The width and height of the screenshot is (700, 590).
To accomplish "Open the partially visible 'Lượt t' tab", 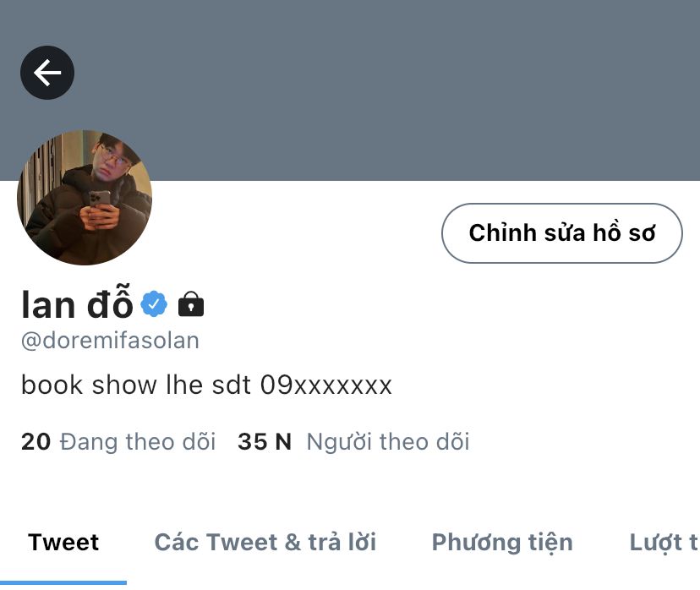I will click(664, 543).
